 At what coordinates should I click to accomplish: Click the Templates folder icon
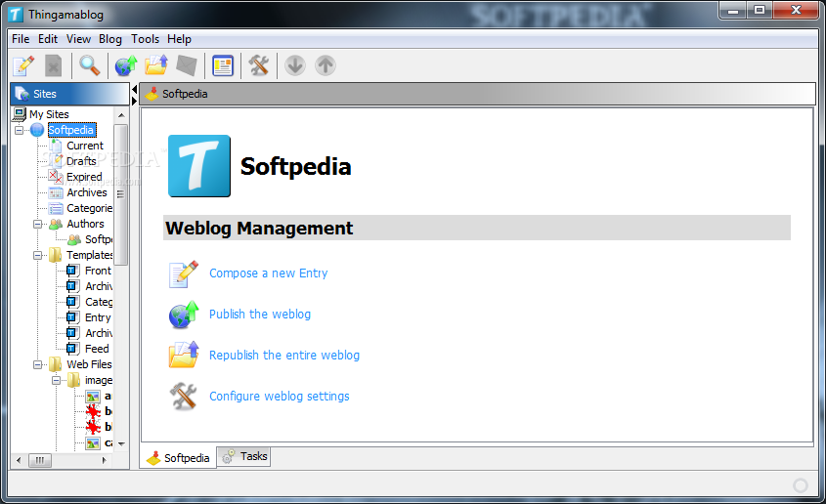(56, 255)
